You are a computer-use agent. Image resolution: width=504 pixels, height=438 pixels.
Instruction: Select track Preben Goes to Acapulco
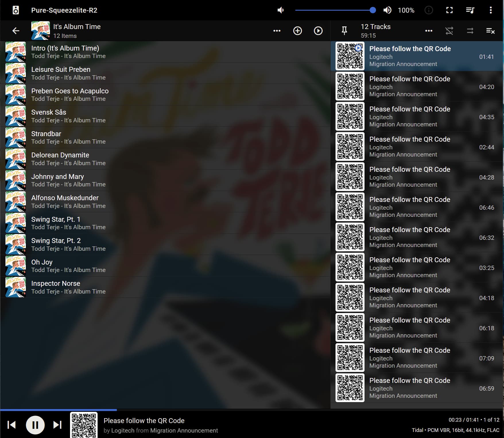pyautogui.click(x=165, y=95)
